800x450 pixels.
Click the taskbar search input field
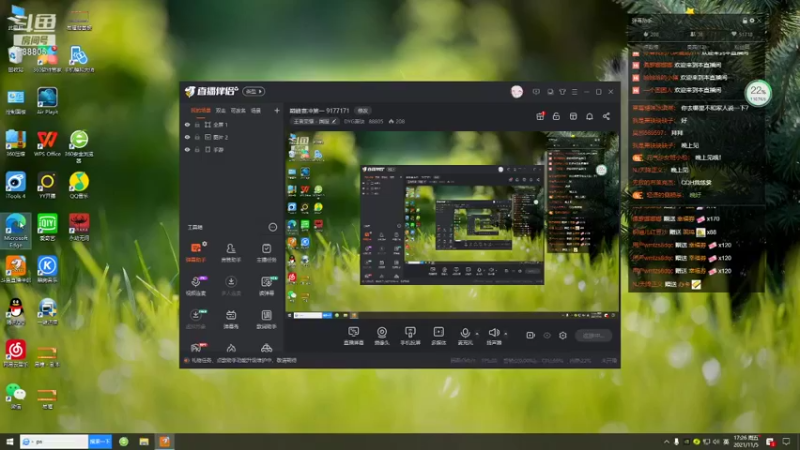(54, 441)
